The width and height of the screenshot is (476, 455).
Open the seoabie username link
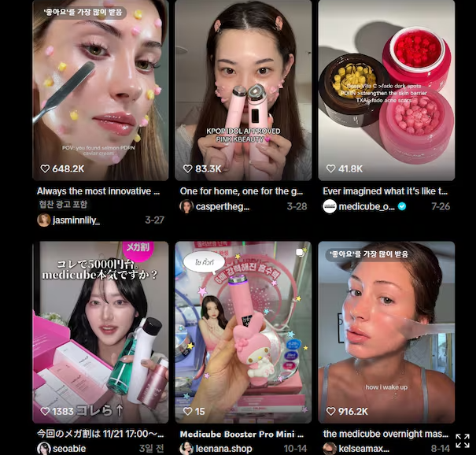[x=69, y=449]
